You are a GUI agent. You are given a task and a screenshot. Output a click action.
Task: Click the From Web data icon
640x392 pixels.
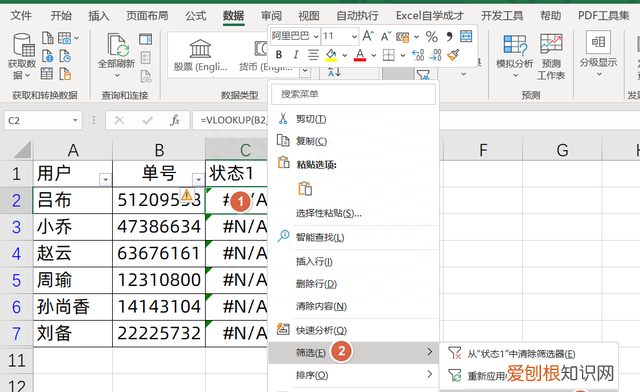48,56
